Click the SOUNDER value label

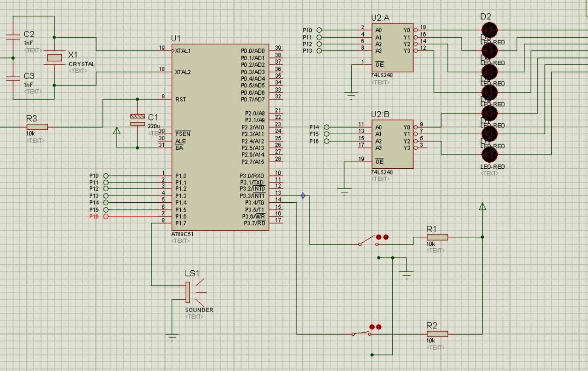point(199,310)
